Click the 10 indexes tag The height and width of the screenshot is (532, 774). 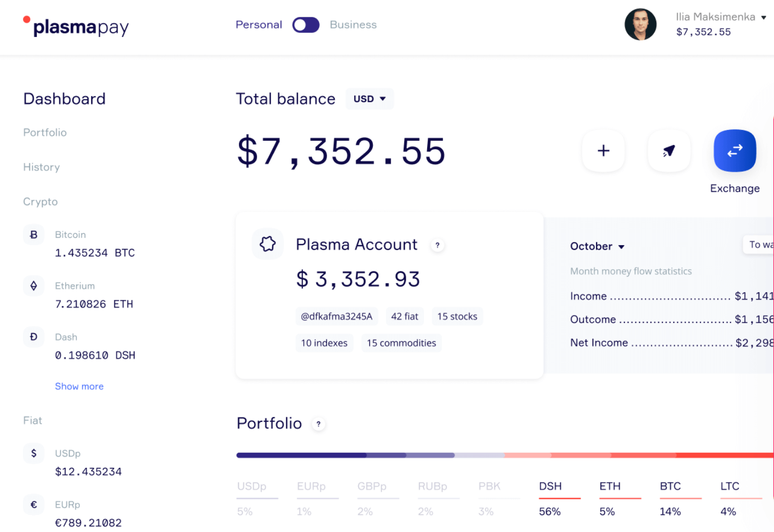click(324, 343)
